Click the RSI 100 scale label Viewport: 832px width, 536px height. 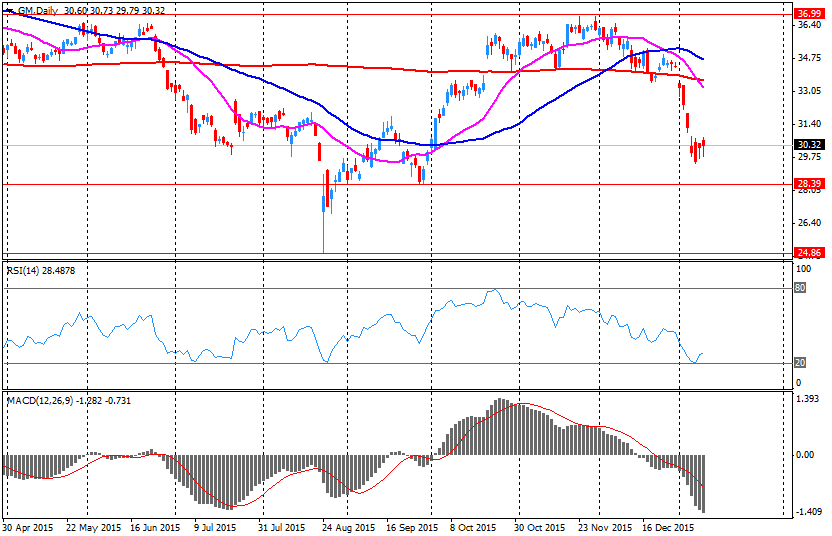click(x=804, y=269)
